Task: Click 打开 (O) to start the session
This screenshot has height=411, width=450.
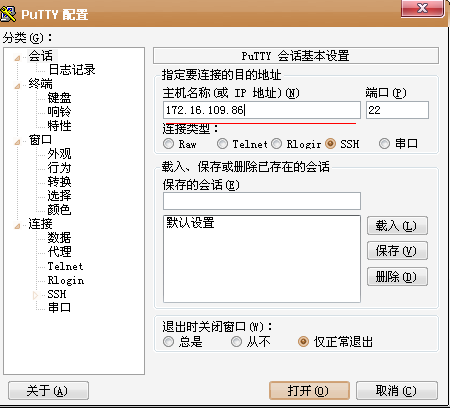Action: (x=309, y=390)
